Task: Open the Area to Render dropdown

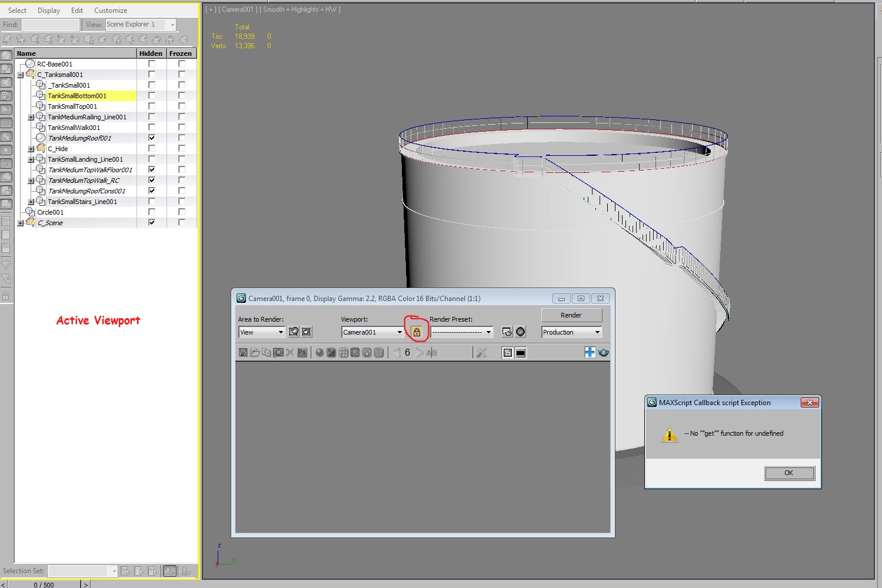Action: (262, 332)
